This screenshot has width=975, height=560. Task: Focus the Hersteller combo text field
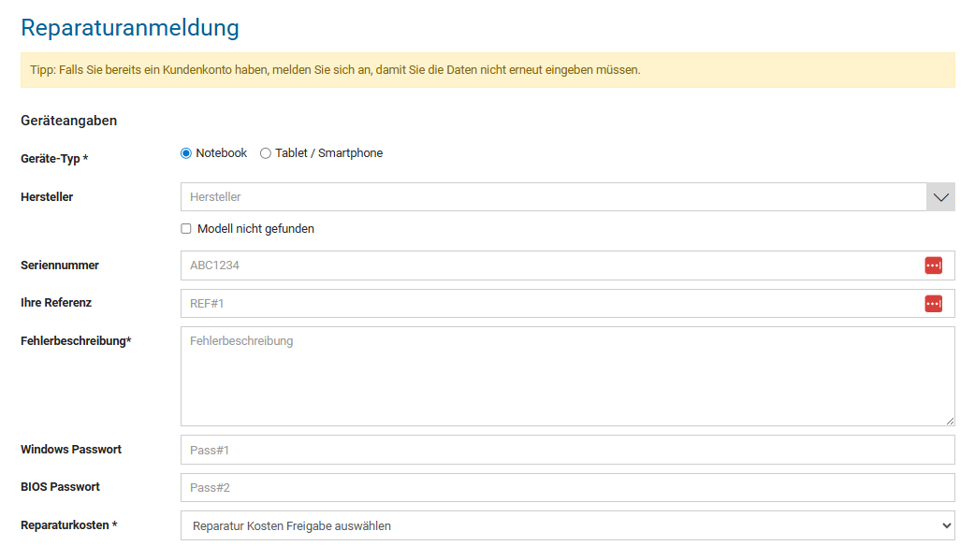553,197
